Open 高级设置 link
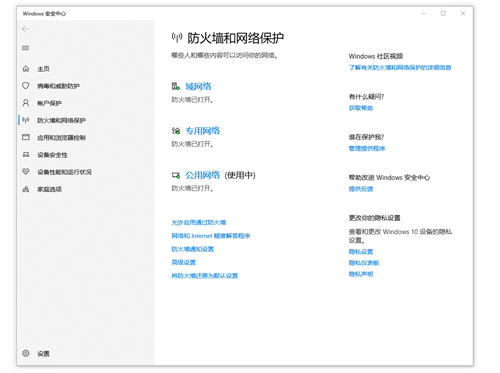The image size is (500, 373). pos(184,262)
